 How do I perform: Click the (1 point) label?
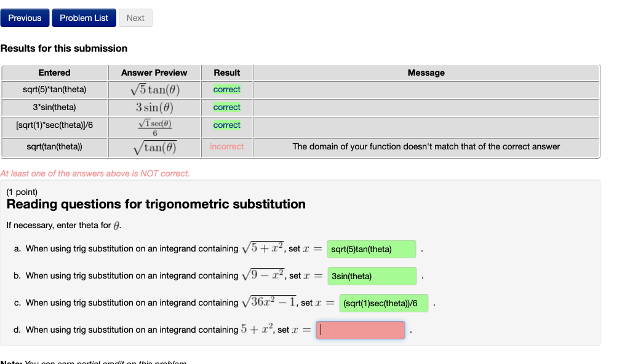tap(20, 191)
